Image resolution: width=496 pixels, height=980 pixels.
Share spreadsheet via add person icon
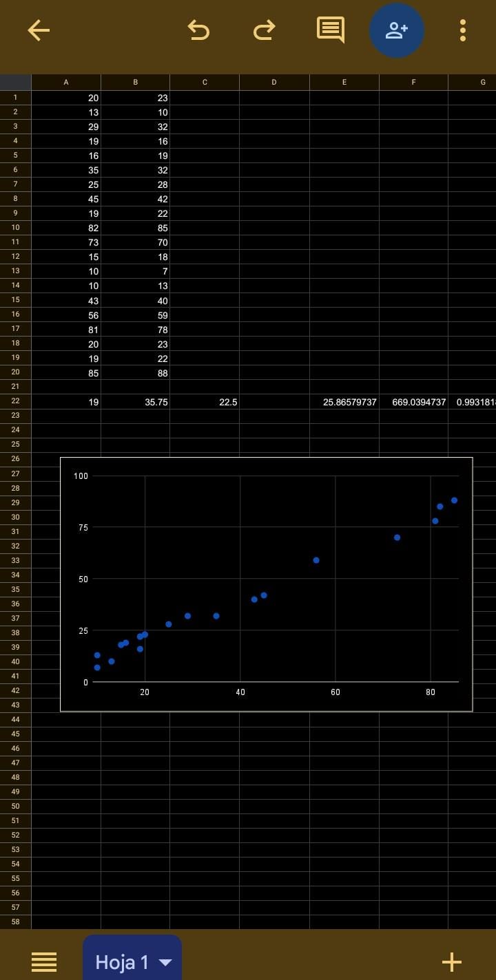pos(396,30)
